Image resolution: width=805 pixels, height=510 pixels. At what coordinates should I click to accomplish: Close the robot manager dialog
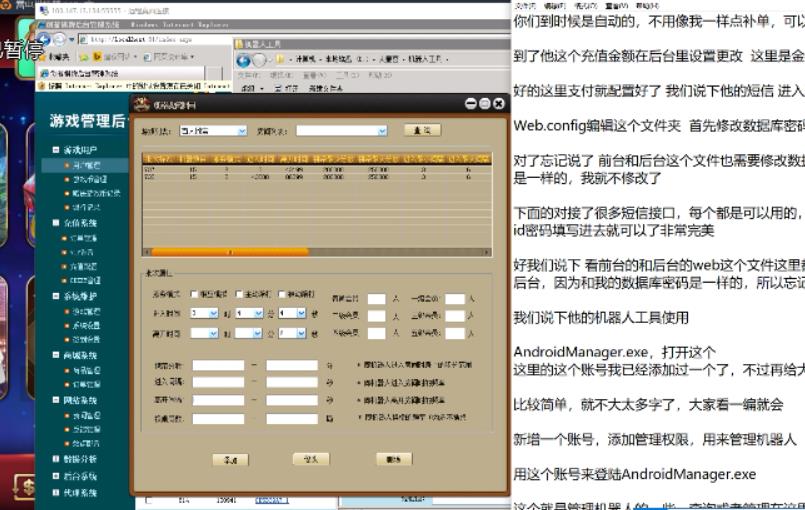tap(498, 103)
